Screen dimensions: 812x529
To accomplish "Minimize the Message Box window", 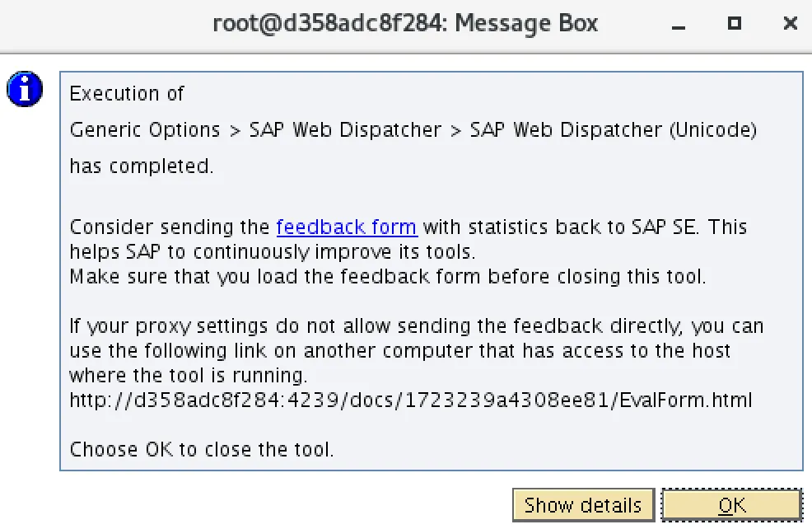I will pyautogui.click(x=679, y=25).
